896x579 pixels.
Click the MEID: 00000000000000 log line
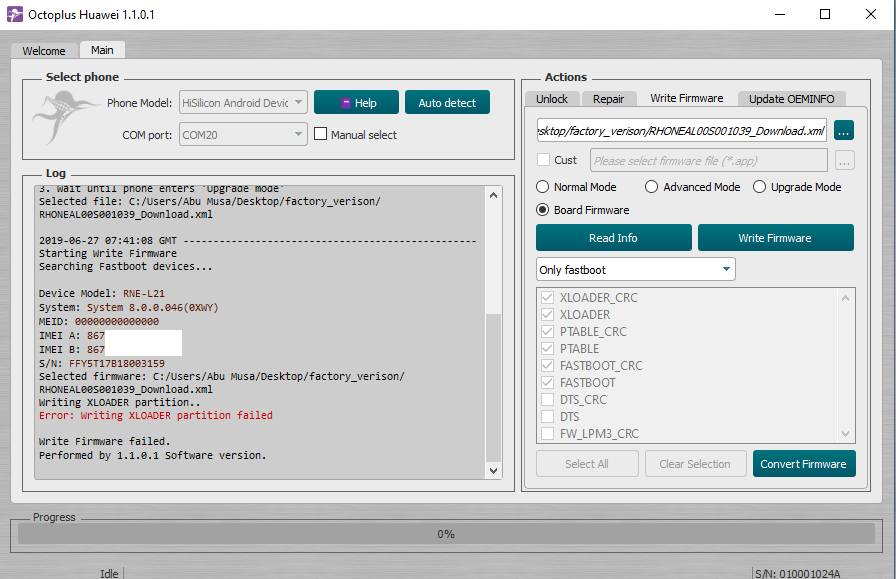pos(99,321)
